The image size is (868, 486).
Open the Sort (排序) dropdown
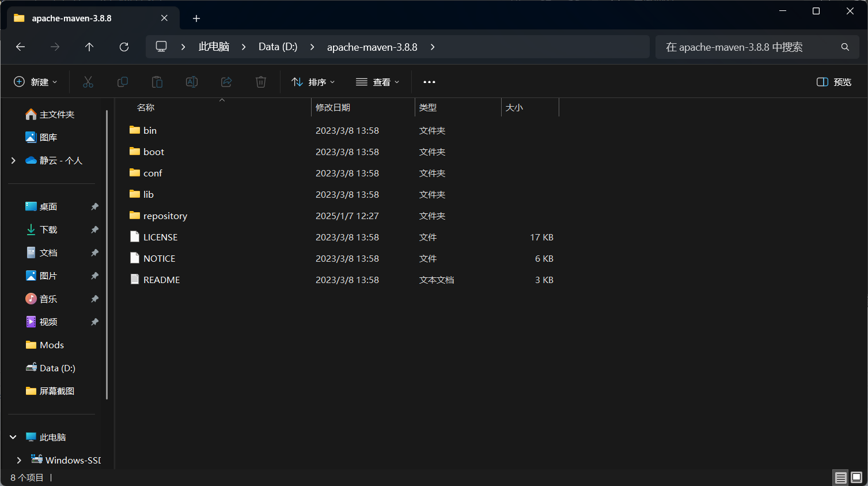click(x=313, y=82)
